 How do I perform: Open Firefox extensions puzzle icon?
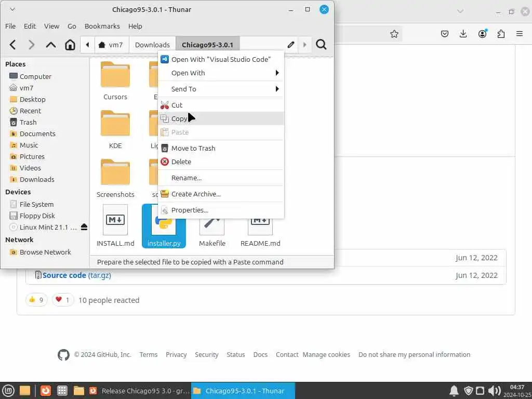tap(501, 34)
